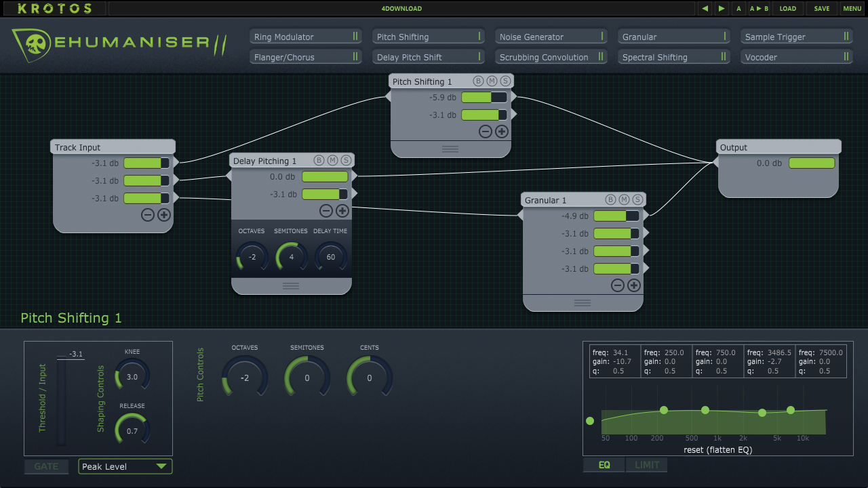The image size is (868, 488).
Task: Add a Granular module
Action: [674, 37]
